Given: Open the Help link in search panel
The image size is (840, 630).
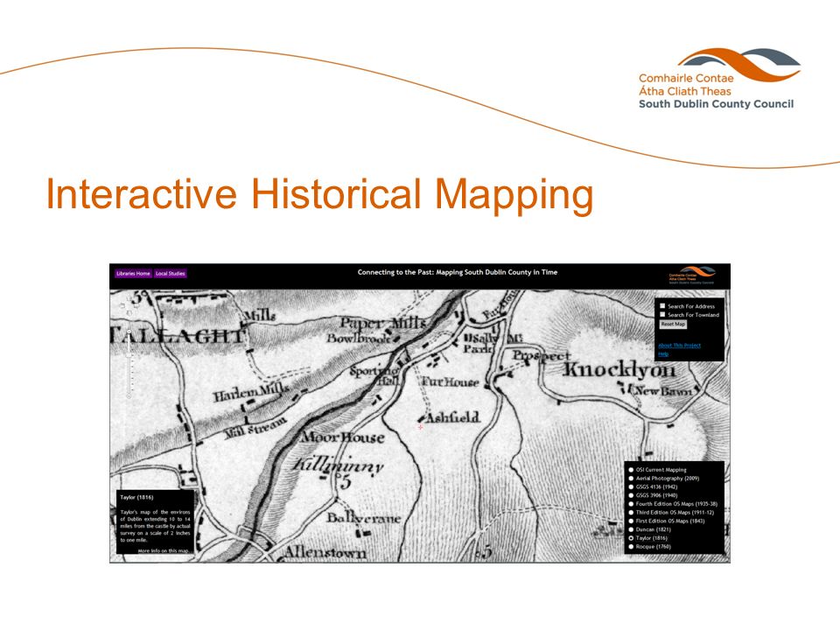Looking at the screenshot, I should (x=663, y=354).
